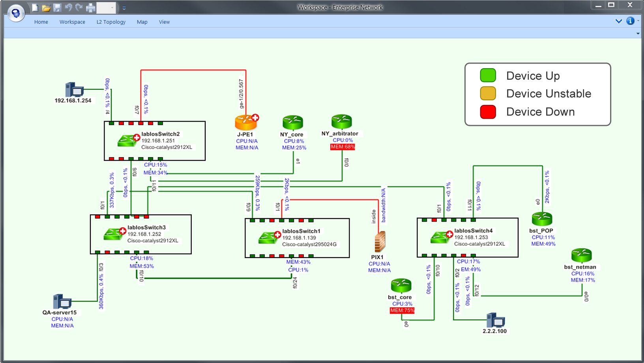
Task: Select the lablosSwitch2 switch icon
Action: [129, 140]
